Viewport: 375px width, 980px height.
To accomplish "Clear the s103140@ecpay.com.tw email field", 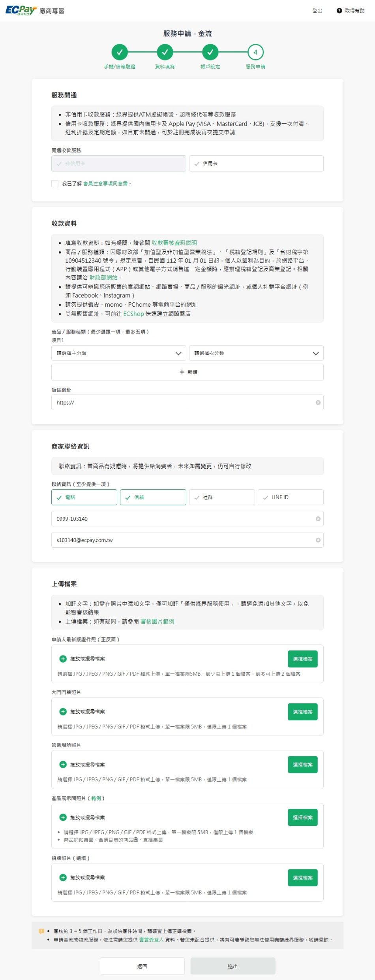I will point(318,540).
